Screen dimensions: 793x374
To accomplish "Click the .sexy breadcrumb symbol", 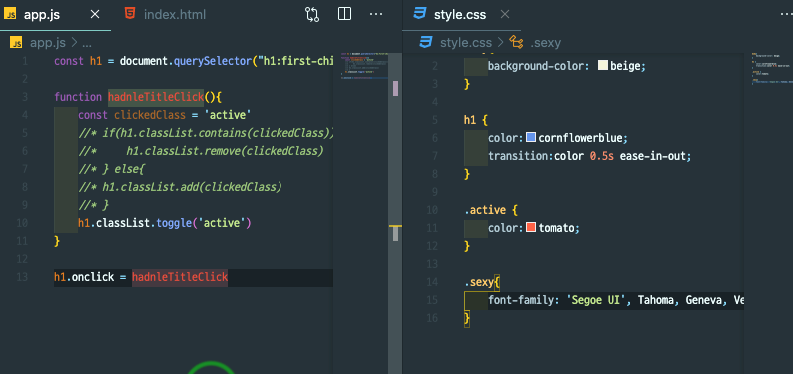I will tap(546, 43).
